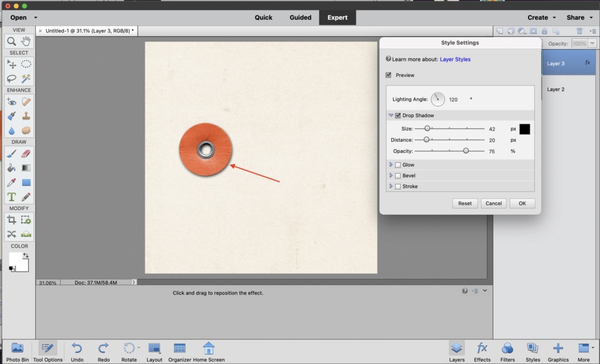600x364 pixels.
Task: Select the Lasso tool
Action: pos(12,78)
